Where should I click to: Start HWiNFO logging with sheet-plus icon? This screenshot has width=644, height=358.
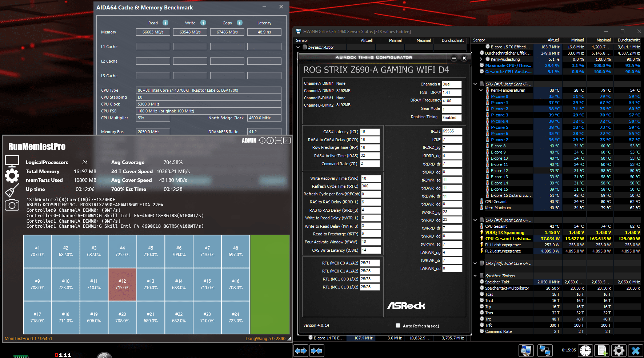(x=602, y=351)
